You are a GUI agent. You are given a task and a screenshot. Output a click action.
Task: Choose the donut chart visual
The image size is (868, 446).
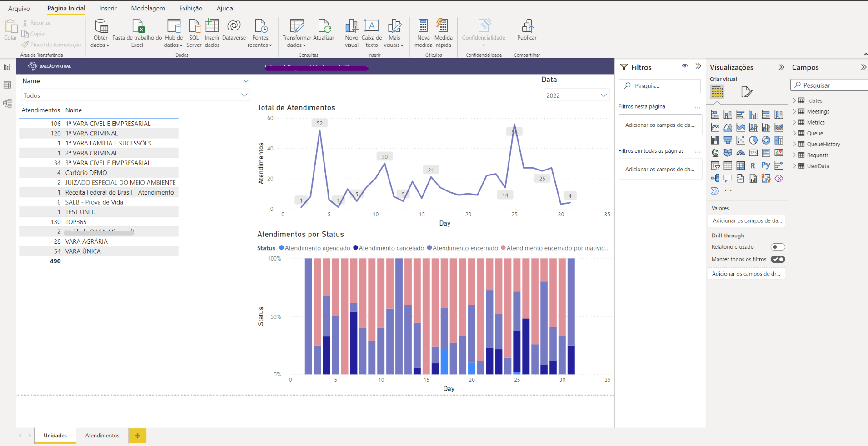(x=766, y=140)
